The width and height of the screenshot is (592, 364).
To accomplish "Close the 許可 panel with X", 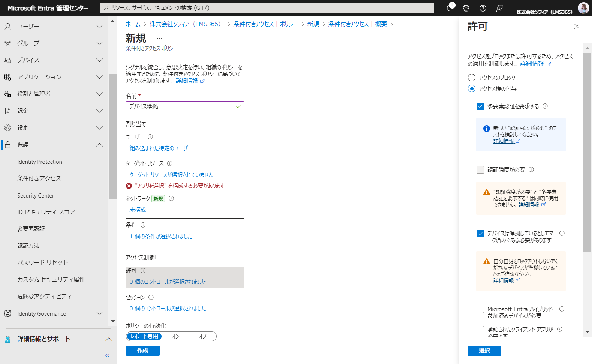I will (x=577, y=27).
